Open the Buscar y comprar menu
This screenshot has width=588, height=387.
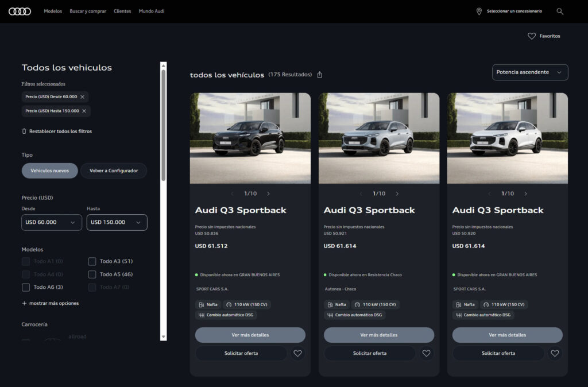[x=88, y=11]
